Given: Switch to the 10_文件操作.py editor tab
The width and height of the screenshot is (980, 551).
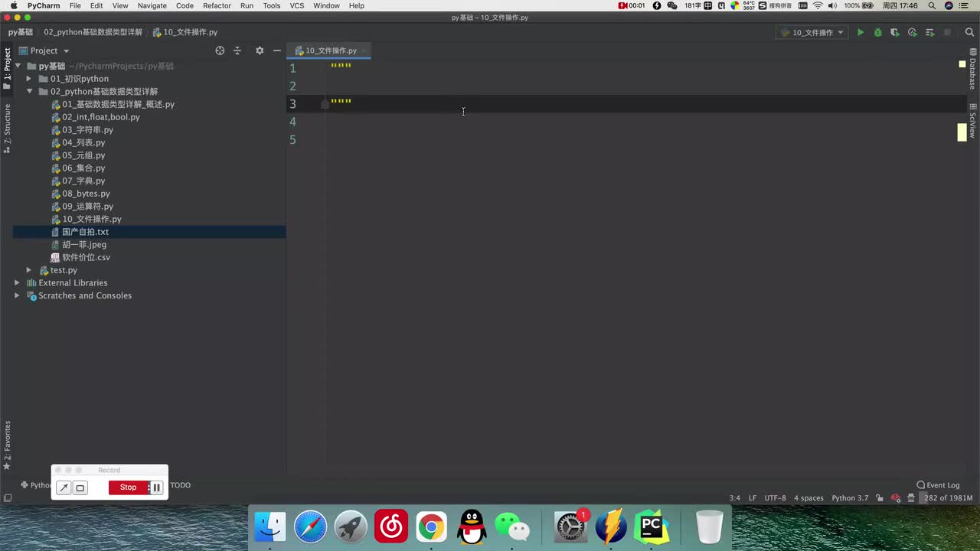Looking at the screenshot, I should (331, 51).
